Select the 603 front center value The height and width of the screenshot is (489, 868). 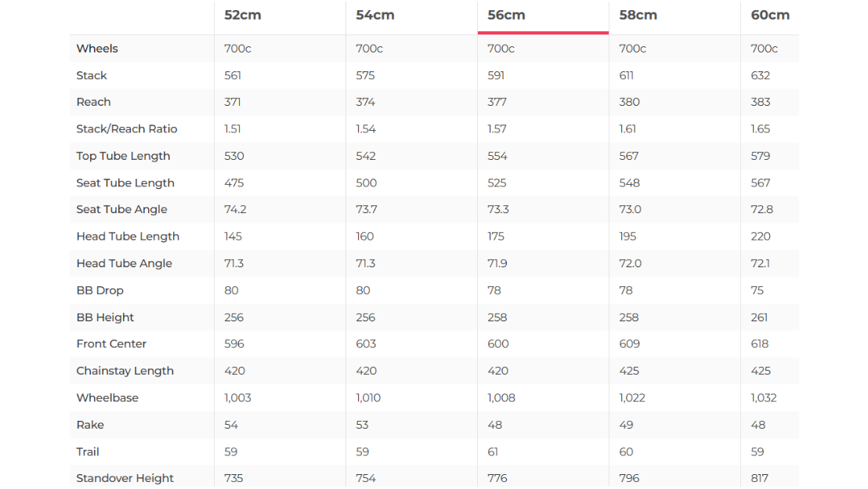(x=366, y=344)
